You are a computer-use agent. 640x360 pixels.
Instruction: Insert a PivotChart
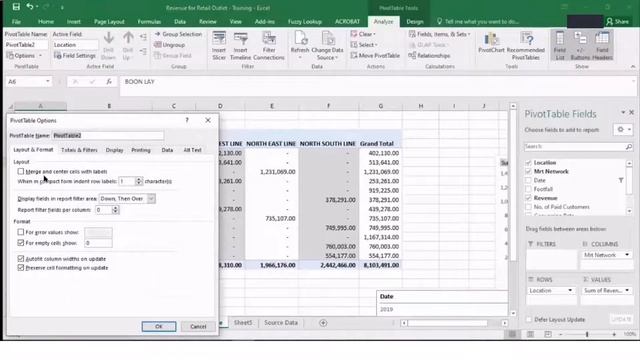coord(491,43)
